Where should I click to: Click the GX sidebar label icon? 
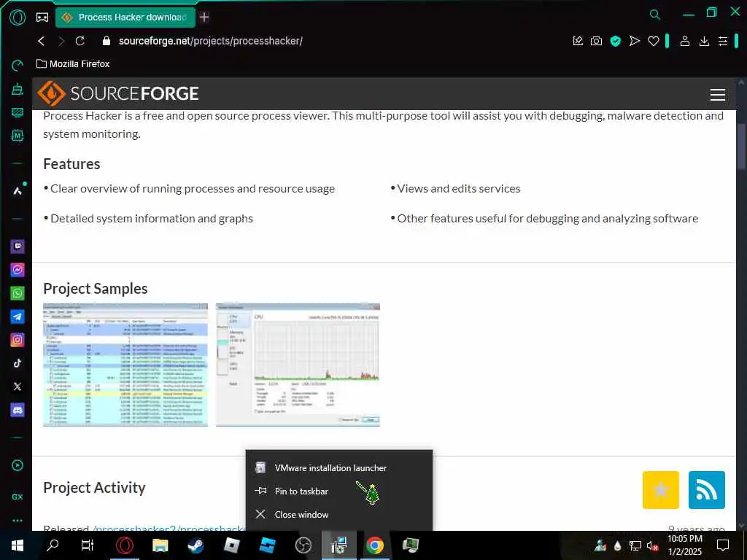pos(18,497)
